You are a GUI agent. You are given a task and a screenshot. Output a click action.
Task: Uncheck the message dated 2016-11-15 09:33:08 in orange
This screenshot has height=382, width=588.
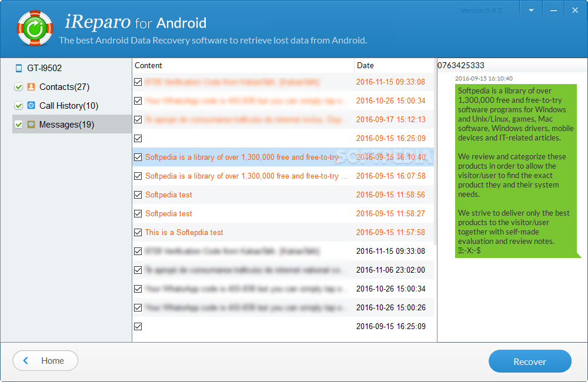[x=138, y=82]
